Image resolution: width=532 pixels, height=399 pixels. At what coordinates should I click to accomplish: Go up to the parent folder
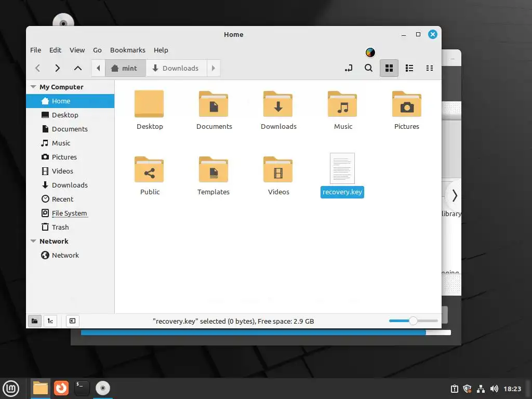[78, 68]
